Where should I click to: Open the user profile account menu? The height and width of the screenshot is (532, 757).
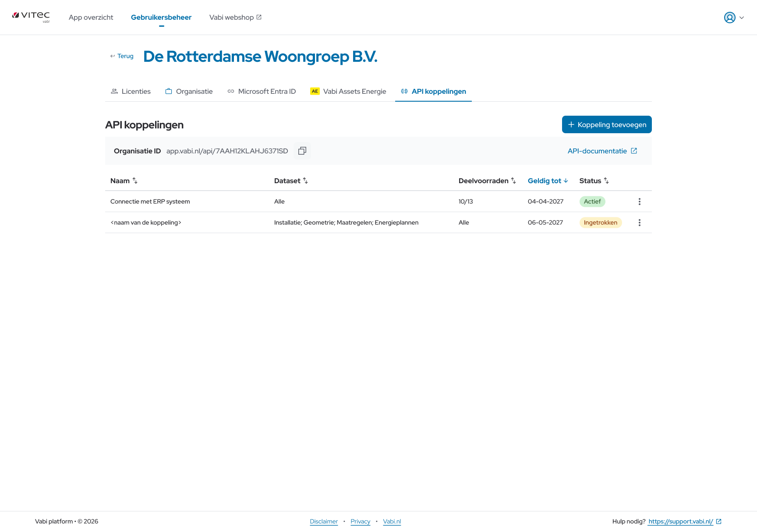(x=734, y=18)
